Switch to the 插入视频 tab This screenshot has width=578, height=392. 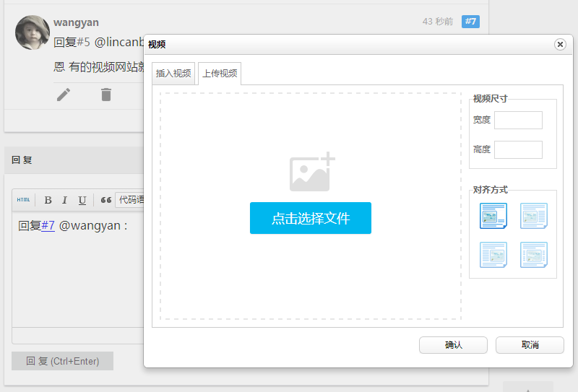point(173,74)
